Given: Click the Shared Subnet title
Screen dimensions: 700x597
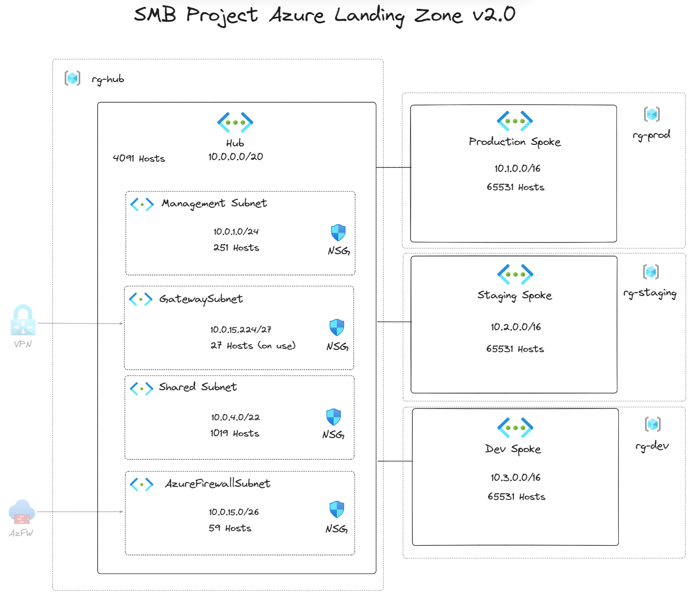Looking at the screenshot, I should pos(198,387).
